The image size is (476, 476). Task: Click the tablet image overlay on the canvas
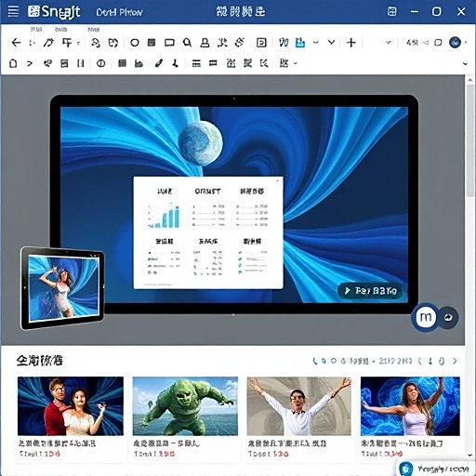pos(62,288)
